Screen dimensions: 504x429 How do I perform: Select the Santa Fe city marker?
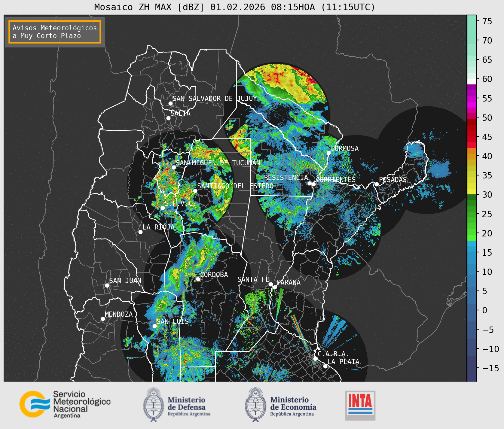click(271, 284)
